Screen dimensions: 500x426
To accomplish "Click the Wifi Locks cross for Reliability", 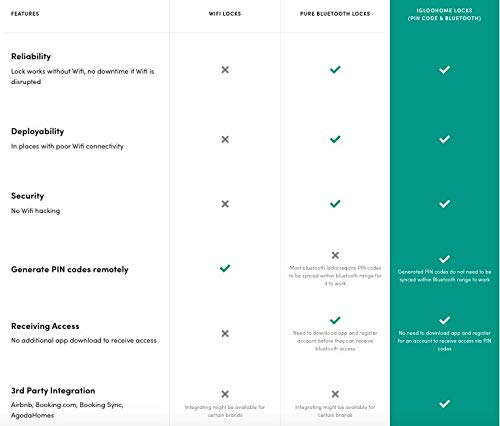I will [x=225, y=70].
